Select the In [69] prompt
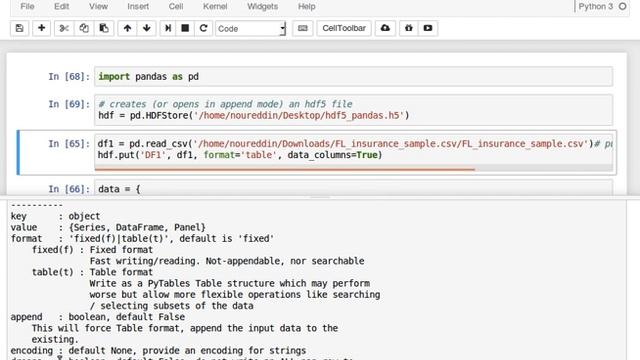 point(69,104)
